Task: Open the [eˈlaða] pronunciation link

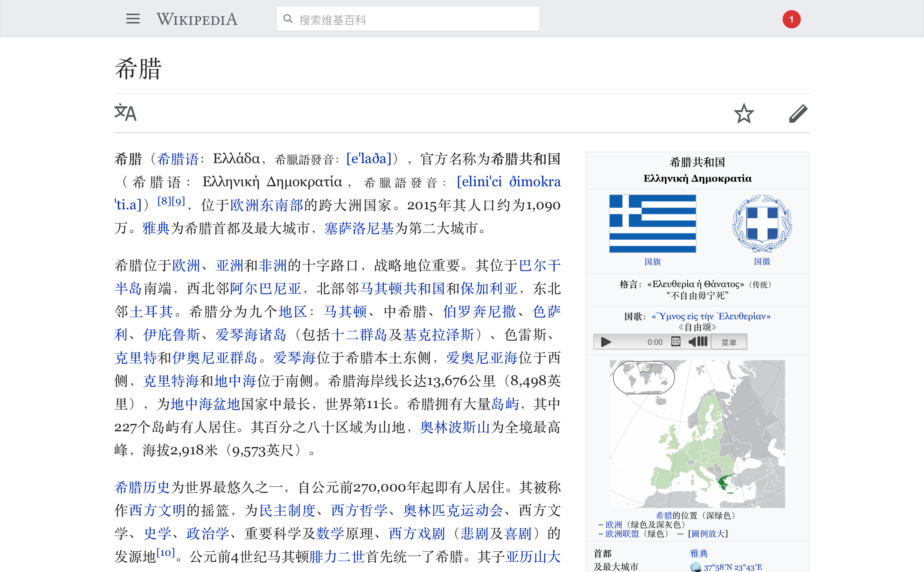Action: [x=369, y=159]
